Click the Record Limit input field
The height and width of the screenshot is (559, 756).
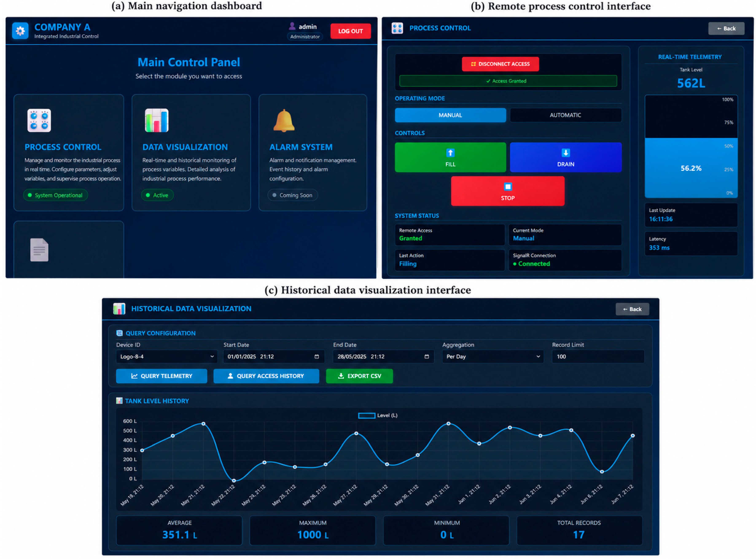[x=598, y=356]
